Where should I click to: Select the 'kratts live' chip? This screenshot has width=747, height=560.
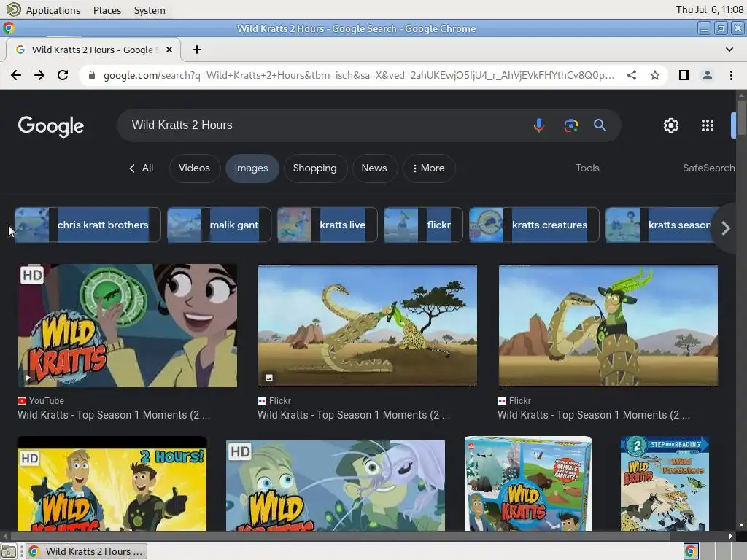coord(328,225)
